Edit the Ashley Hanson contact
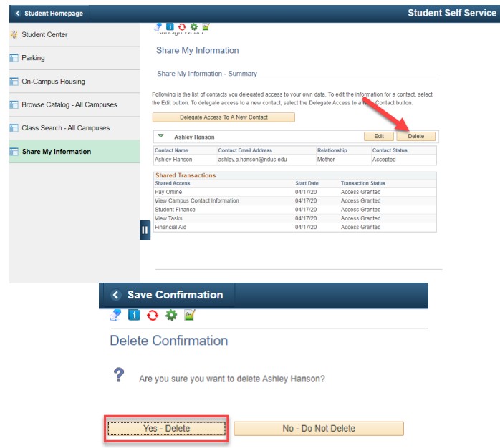Image resolution: width=500 pixels, height=448 pixels. [x=379, y=137]
